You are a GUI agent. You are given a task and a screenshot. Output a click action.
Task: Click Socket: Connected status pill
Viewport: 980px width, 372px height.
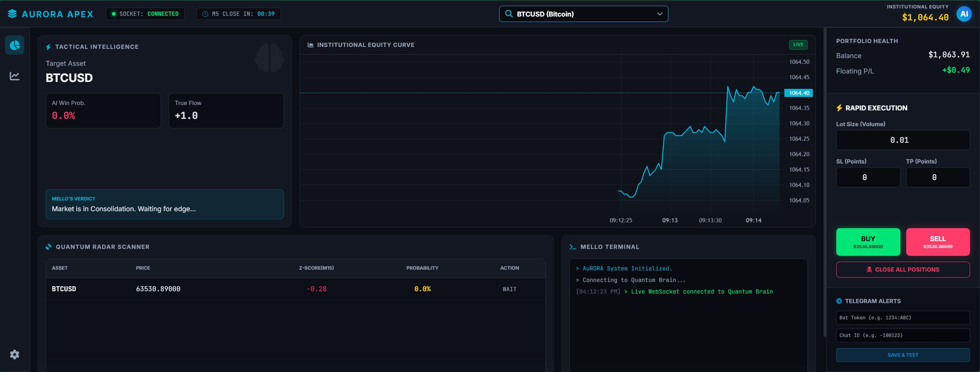(x=145, y=14)
